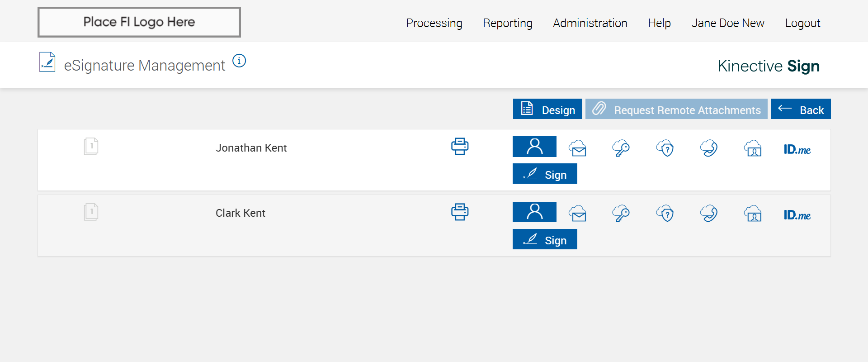Choose security question authentication for Jonathan Kent

665,148
